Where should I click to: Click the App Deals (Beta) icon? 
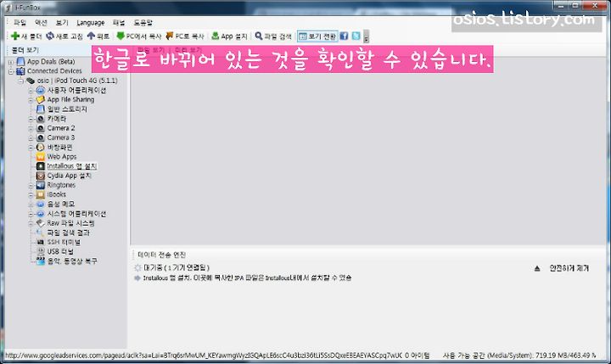point(20,62)
